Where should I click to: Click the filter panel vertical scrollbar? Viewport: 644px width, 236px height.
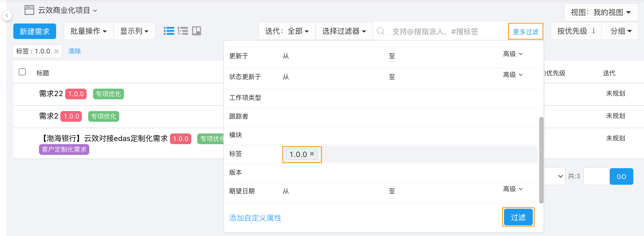pyautogui.click(x=541, y=160)
